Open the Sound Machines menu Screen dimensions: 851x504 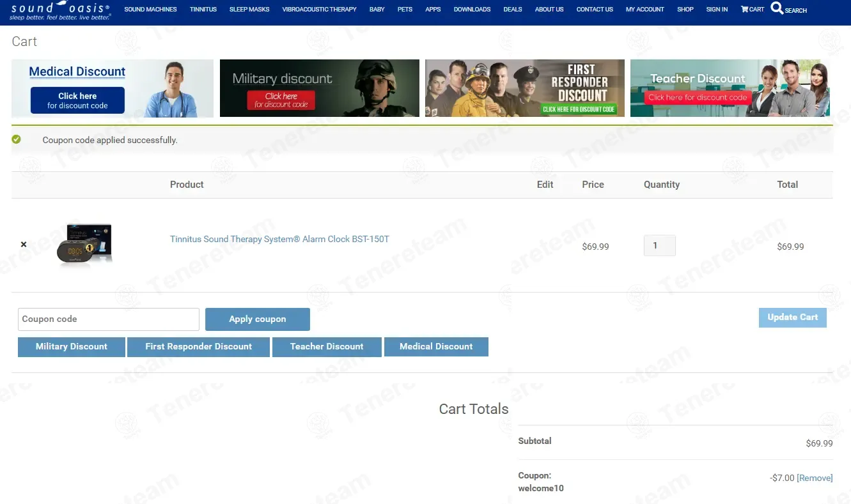150,10
